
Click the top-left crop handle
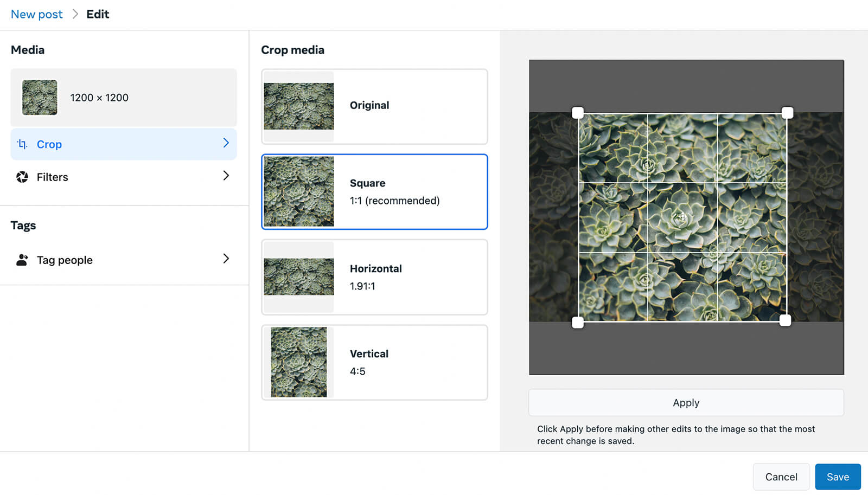[578, 113]
